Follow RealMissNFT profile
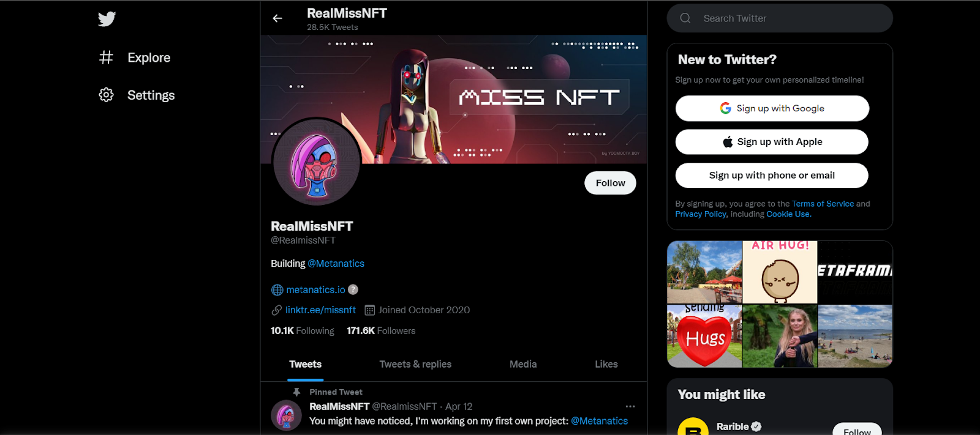The width and height of the screenshot is (980, 435). click(610, 183)
